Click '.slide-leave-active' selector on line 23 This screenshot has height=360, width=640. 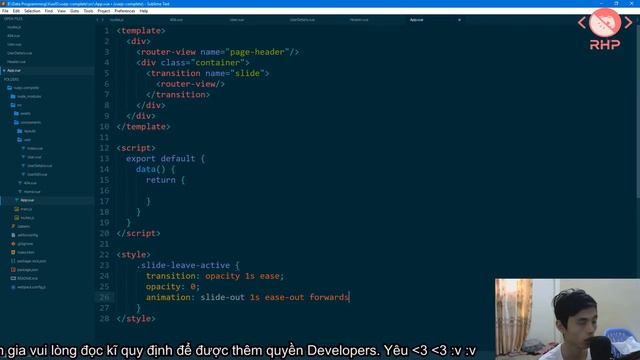[183, 265]
